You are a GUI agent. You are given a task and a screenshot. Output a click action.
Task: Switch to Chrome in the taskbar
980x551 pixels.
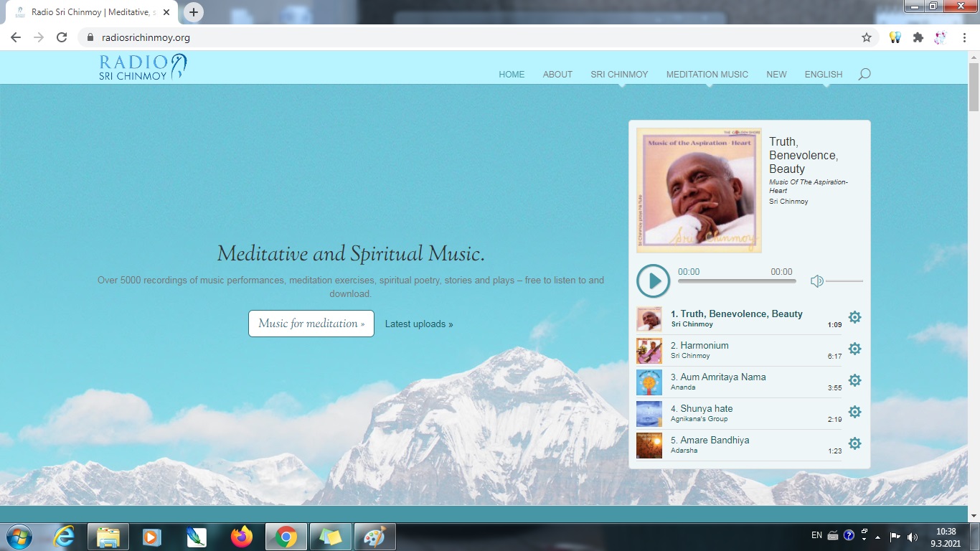coord(286,537)
